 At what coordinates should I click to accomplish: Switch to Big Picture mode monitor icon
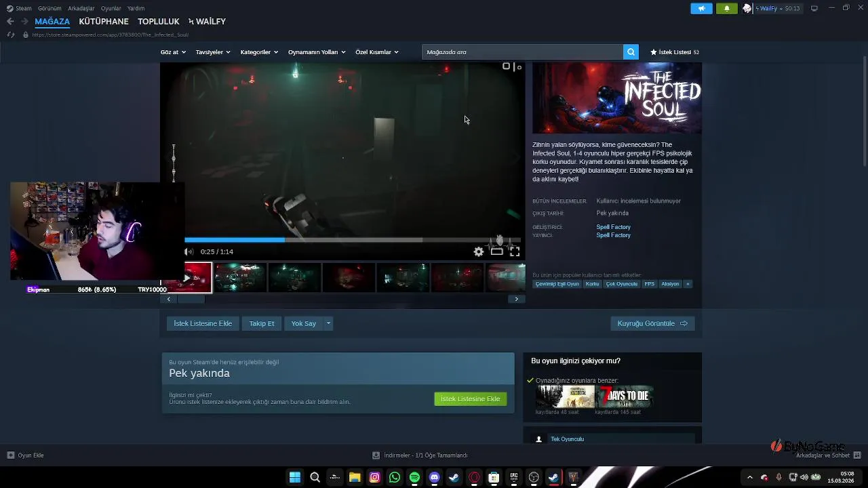point(814,8)
